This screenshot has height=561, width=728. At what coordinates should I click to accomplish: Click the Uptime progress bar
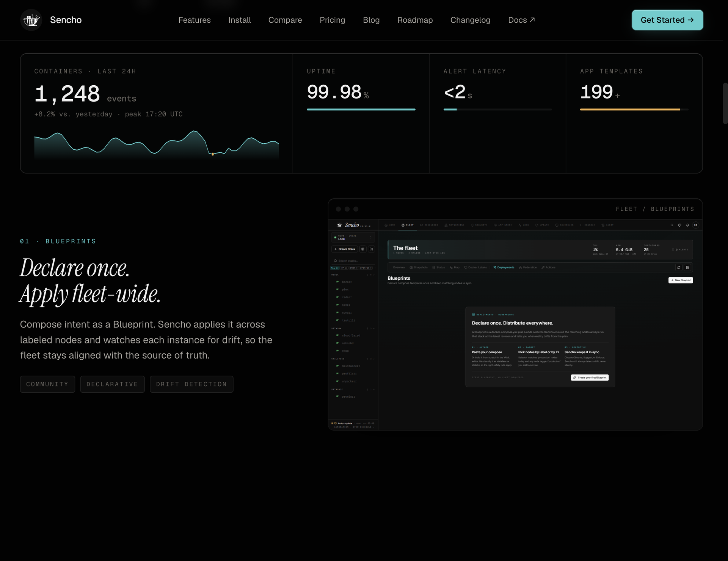[x=361, y=110]
